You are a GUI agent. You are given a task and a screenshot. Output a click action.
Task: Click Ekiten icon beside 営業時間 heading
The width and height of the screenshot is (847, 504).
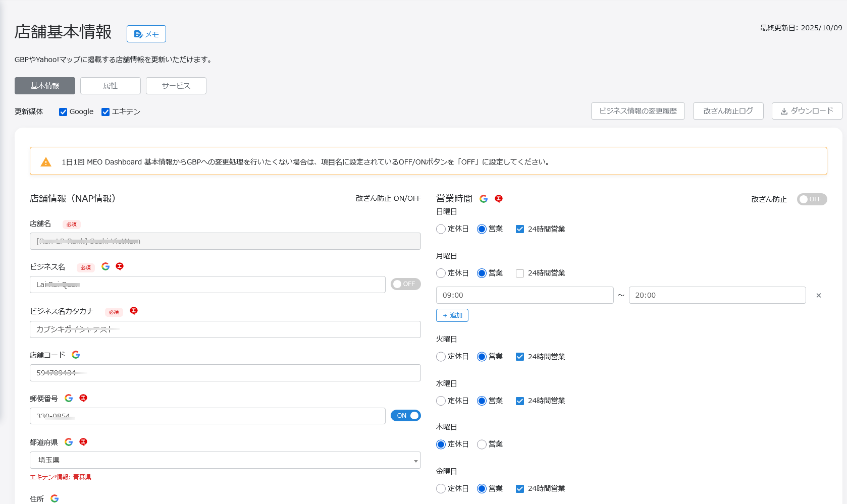click(499, 199)
